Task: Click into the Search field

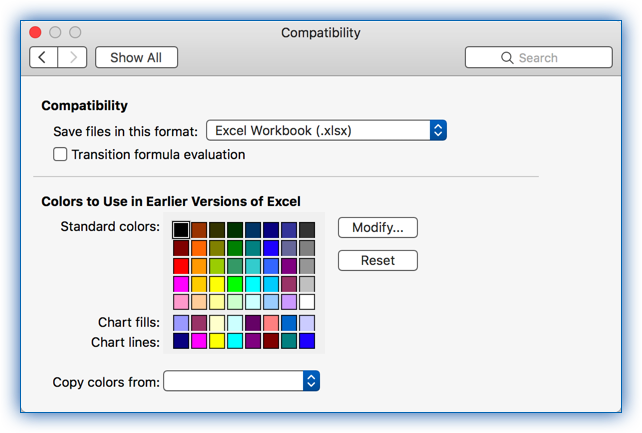Action: pyautogui.click(x=538, y=57)
